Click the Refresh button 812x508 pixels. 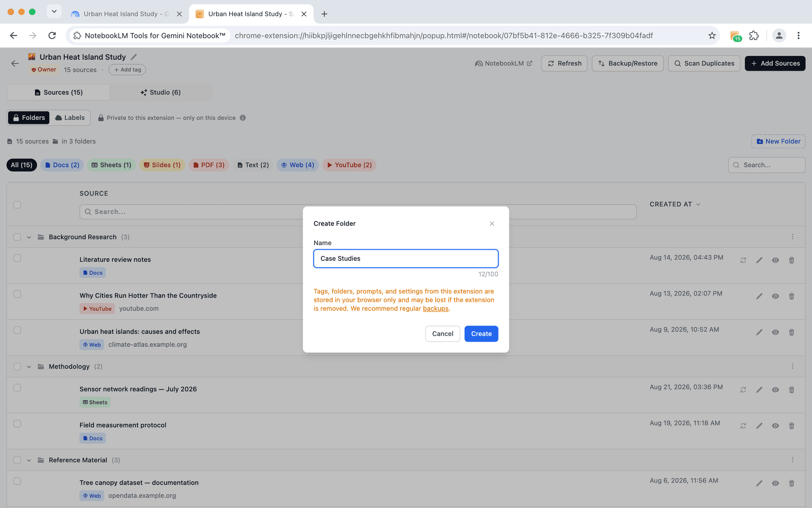[x=564, y=63]
